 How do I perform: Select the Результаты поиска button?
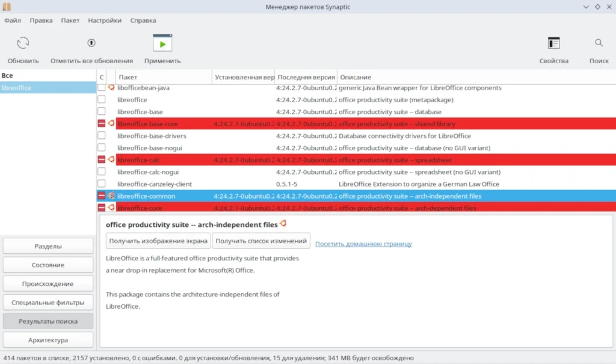click(48, 321)
